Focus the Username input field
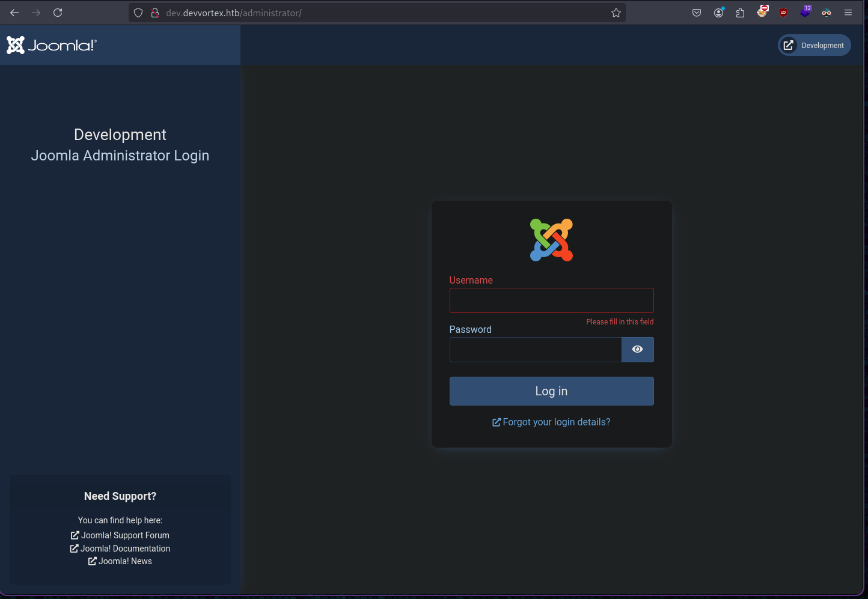 point(552,300)
